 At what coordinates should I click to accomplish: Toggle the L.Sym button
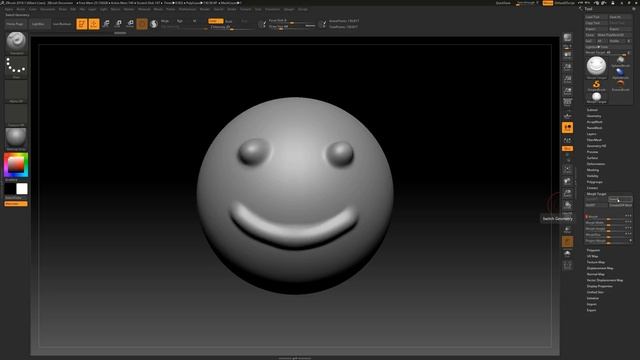click(x=567, y=141)
